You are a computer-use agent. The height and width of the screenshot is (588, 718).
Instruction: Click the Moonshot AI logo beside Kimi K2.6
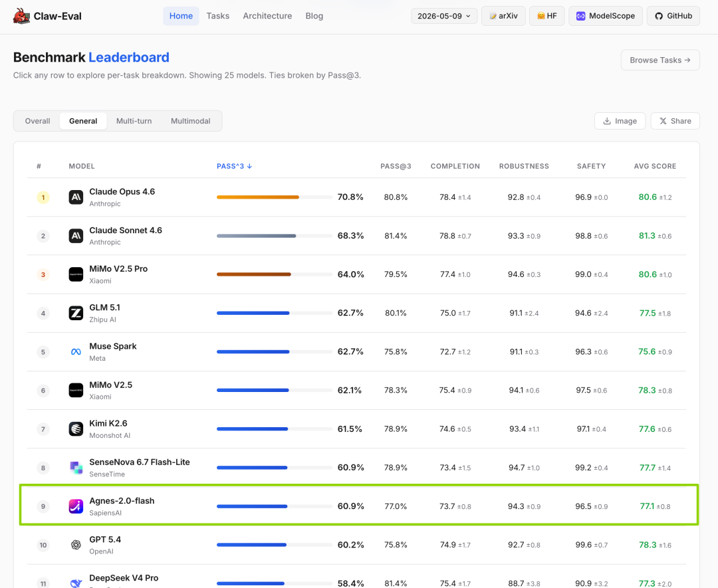pyautogui.click(x=76, y=429)
